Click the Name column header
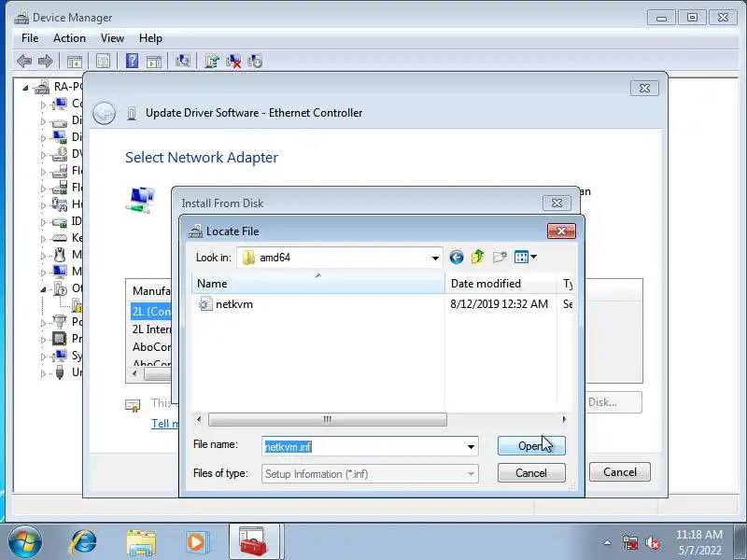The width and height of the screenshot is (747, 560). tap(317, 284)
